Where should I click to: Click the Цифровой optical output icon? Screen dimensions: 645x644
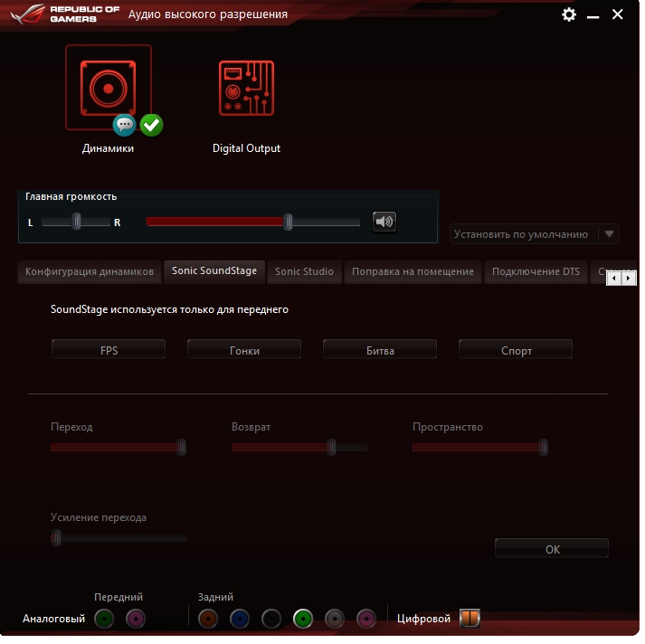pyautogui.click(x=470, y=618)
